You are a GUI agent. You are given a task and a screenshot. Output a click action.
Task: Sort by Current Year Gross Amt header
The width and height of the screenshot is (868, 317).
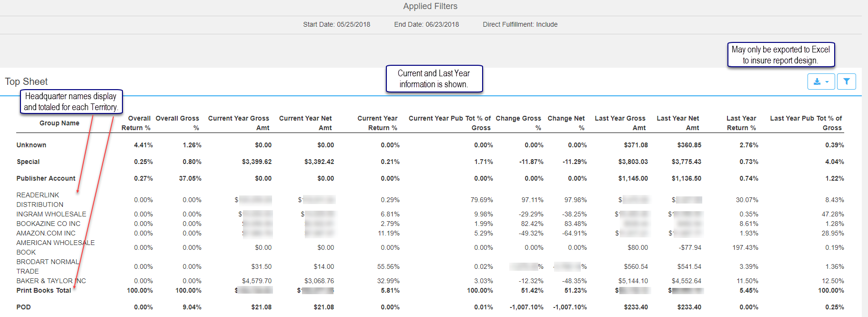point(239,123)
